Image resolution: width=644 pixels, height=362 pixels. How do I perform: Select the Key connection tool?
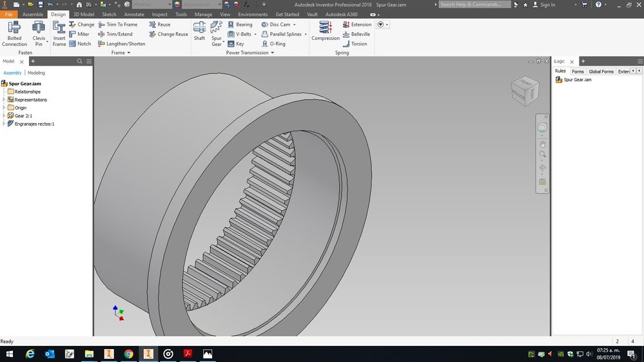(236, 44)
